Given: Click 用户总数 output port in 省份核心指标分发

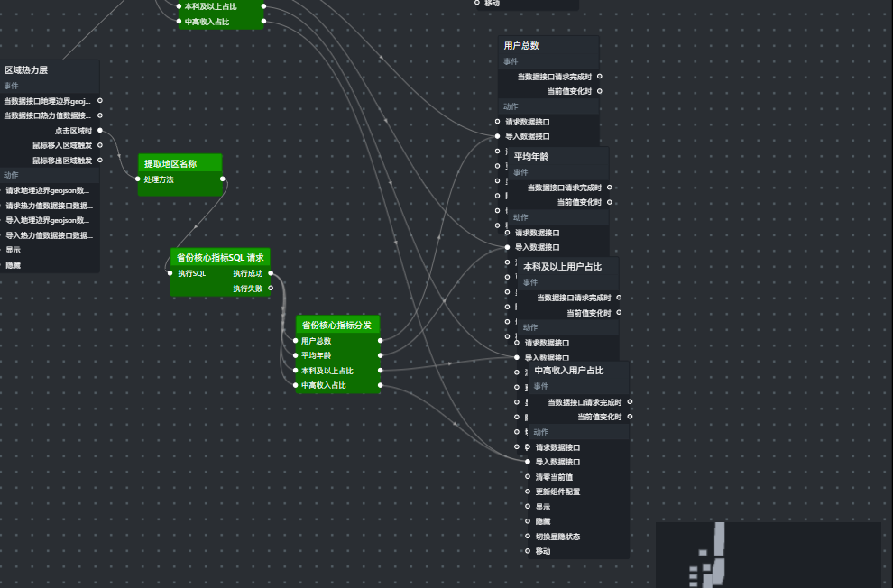Looking at the screenshot, I should 381,340.
